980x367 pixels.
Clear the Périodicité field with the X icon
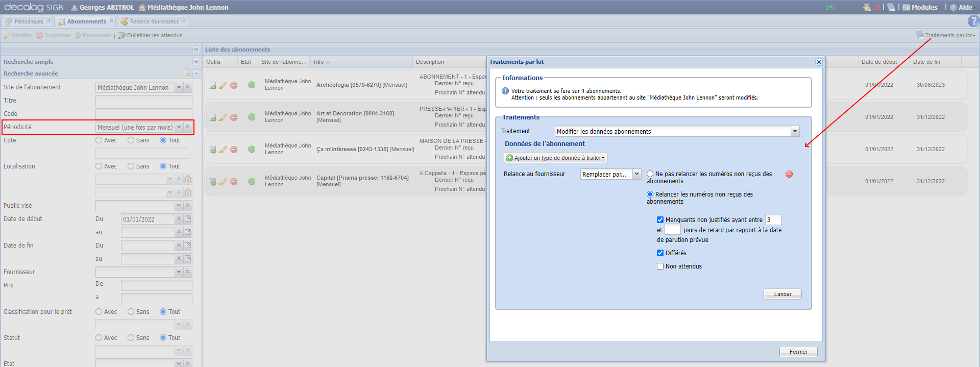click(188, 127)
